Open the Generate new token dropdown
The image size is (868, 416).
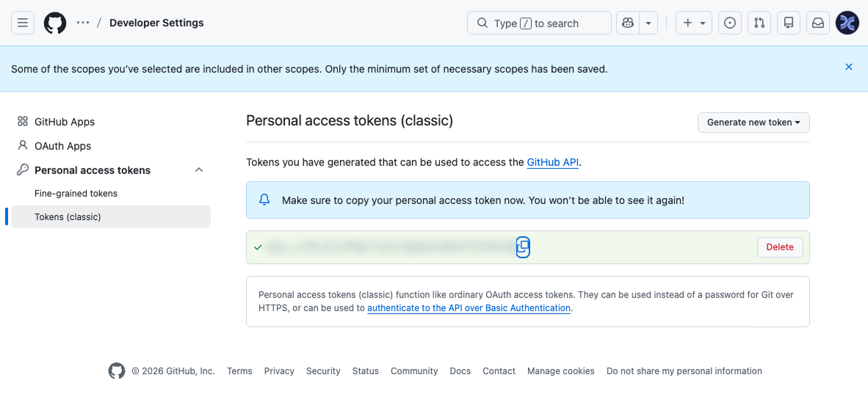(x=753, y=123)
